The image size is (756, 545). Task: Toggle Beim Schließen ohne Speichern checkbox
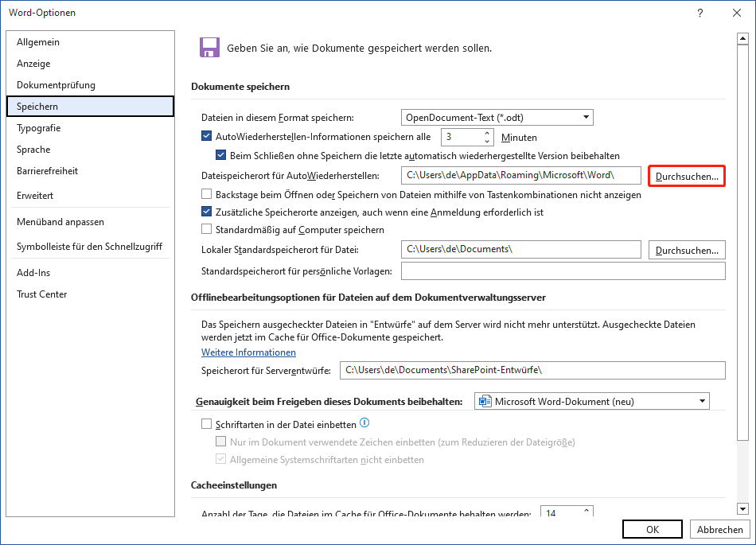pyautogui.click(x=220, y=155)
